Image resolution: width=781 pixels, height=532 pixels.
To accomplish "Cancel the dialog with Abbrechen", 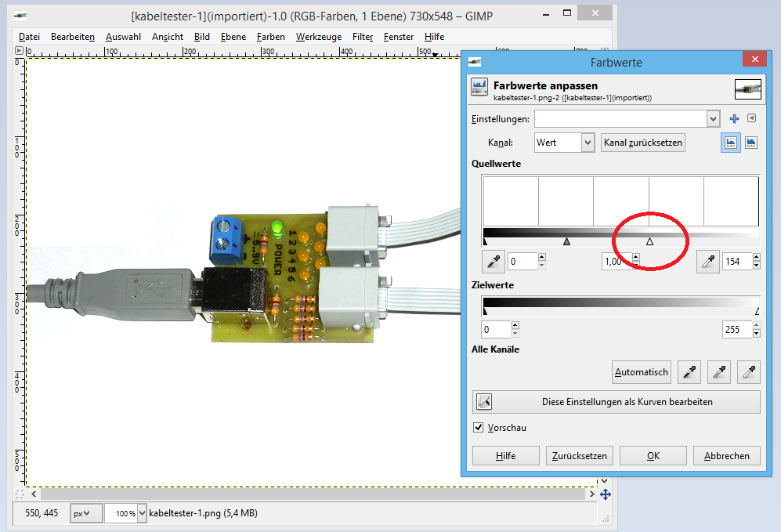I will click(727, 456).
